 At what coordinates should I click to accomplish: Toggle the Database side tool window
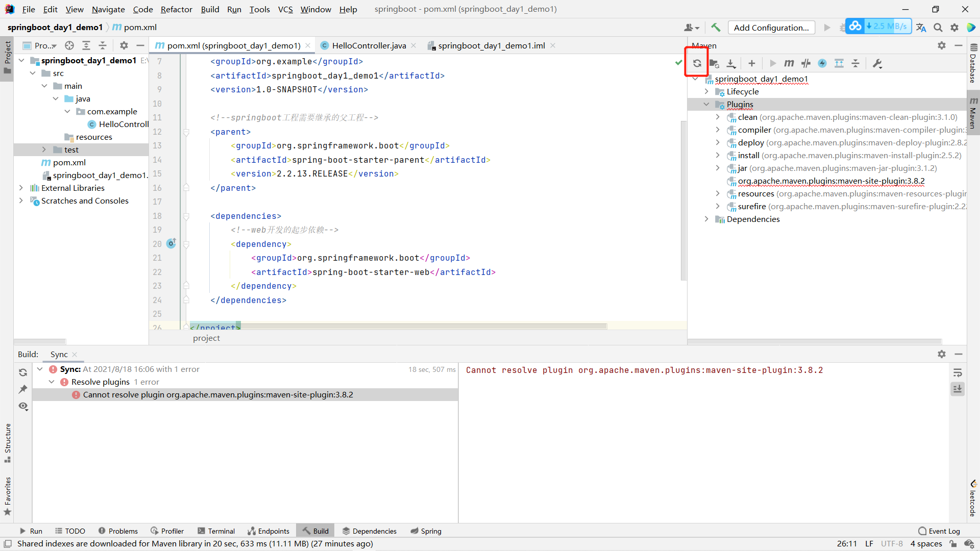pyautogui.click(x=973, y=64)
